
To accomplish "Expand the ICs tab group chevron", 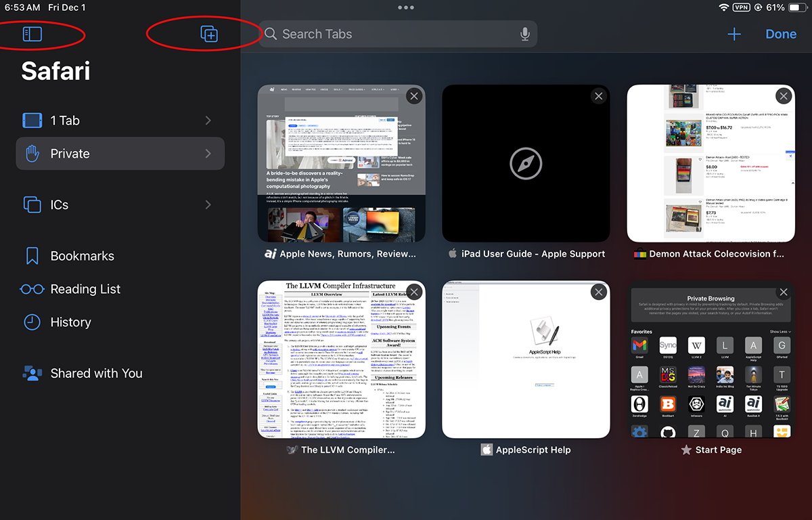I will click(x=208, y=204).
